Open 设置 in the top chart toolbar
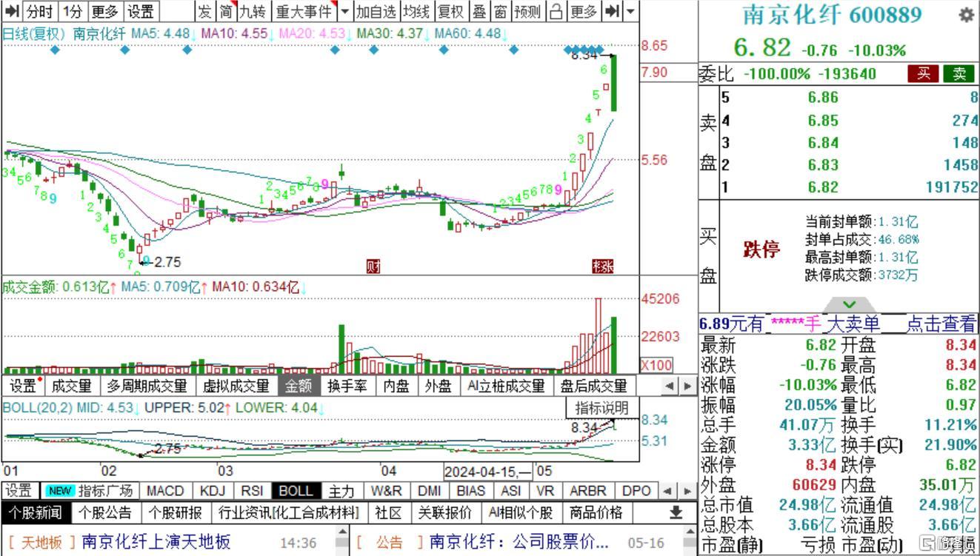 (140, 11)
